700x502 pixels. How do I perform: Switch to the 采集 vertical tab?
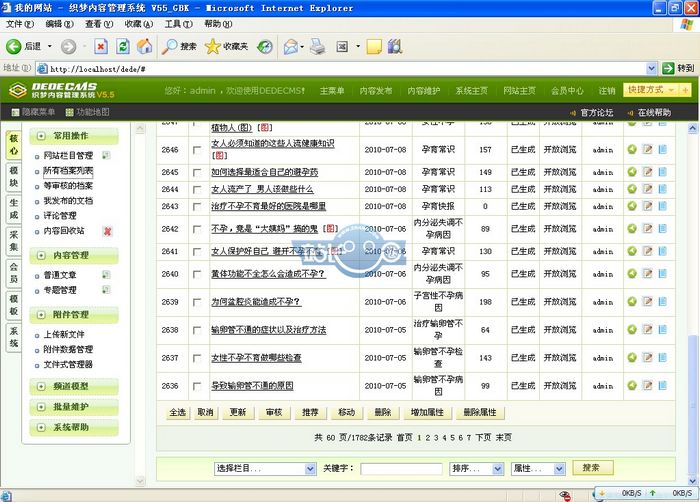click(14, 241)
